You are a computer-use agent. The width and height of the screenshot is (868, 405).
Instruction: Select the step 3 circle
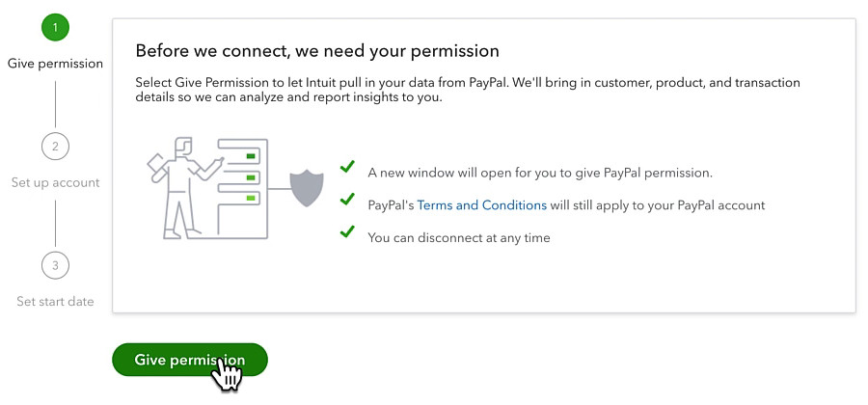coord(55,265)
